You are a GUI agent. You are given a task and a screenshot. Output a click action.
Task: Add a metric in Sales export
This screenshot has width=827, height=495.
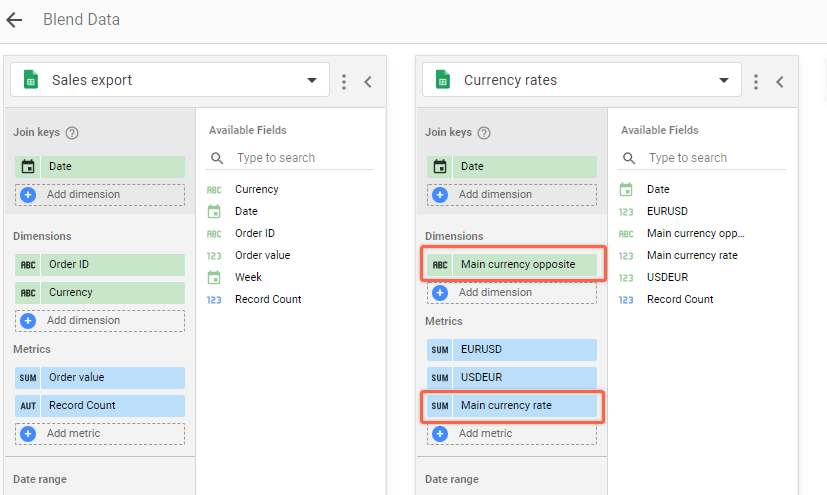(100, 433)
